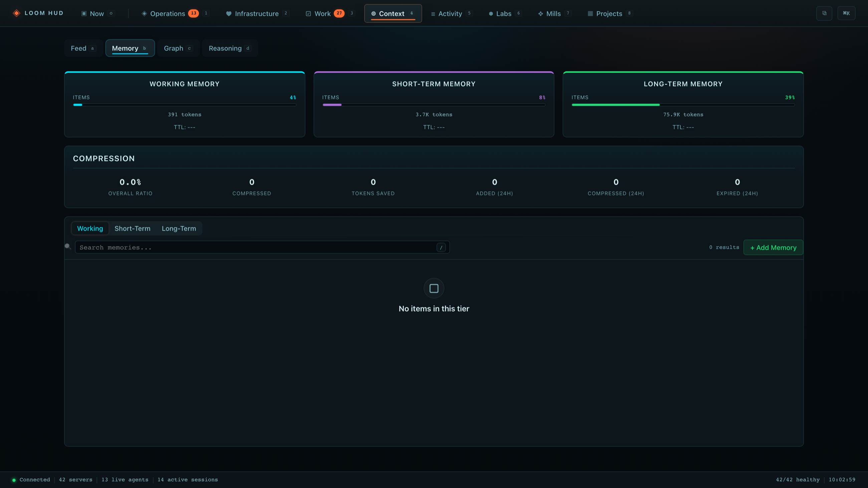This screenshot has width=868, height=488.
Task: Select the Working tier toggle
Action: 90,228
